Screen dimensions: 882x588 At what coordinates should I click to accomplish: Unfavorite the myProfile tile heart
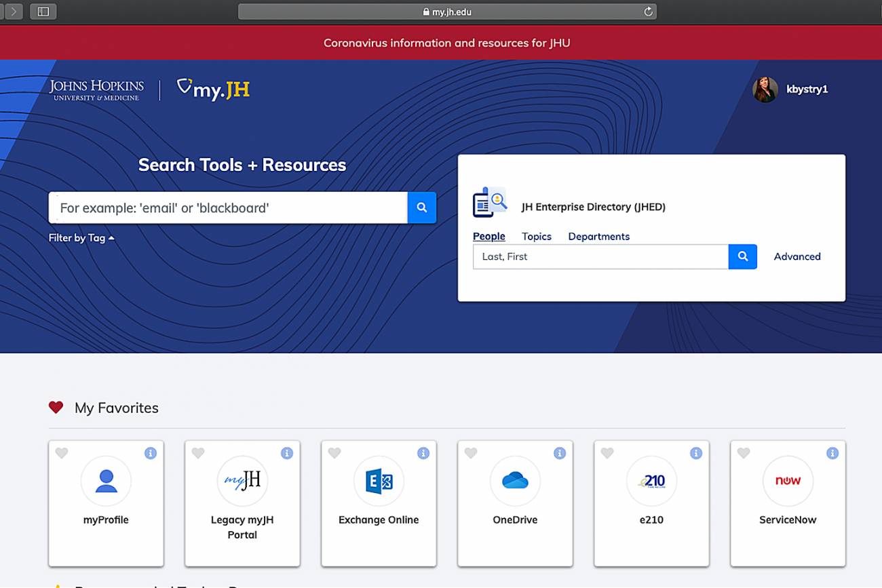(62, 452)
